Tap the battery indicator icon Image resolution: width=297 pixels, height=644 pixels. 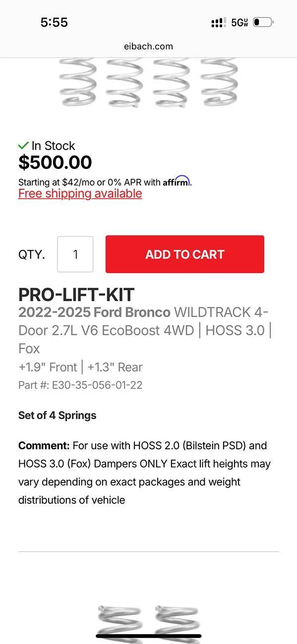click(261, 21)
